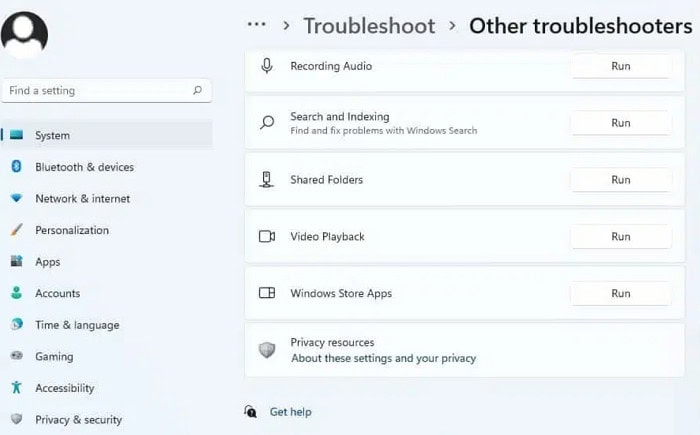Run the Recording Audio troubleshooter
This screenshot has height=435, width=700.
[x=621, y=66]
